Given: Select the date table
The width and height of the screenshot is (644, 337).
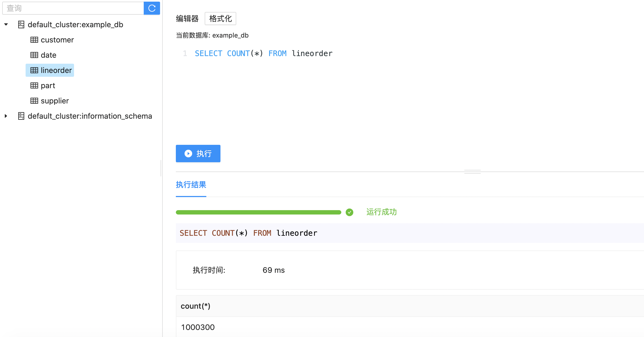Looking at the screenshot, I should click(x=48, y=55).
